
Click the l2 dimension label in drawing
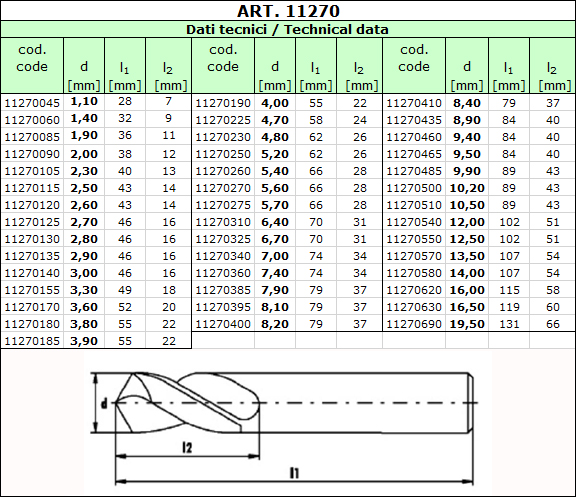187,447
